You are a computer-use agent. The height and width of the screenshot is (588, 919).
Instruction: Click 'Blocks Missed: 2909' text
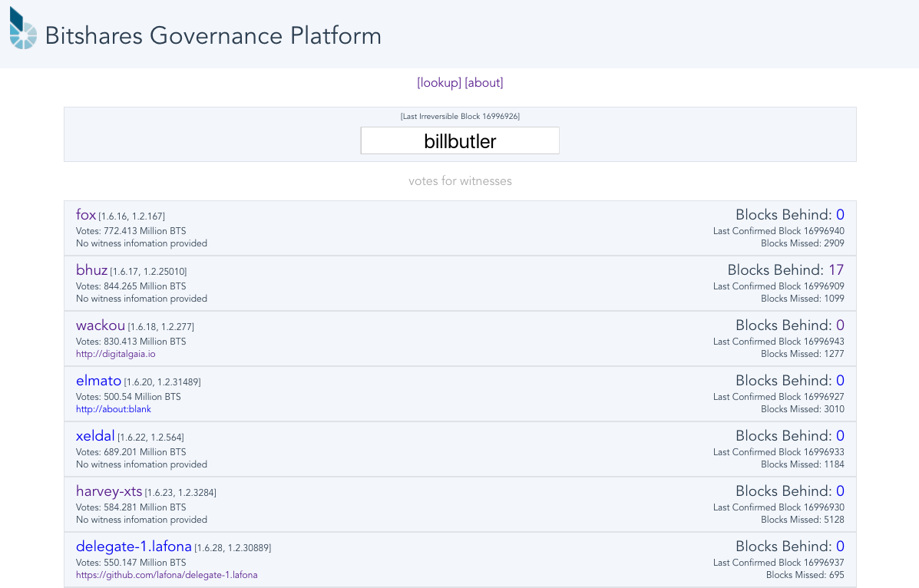pyautogui.click(x=803, y=243)
